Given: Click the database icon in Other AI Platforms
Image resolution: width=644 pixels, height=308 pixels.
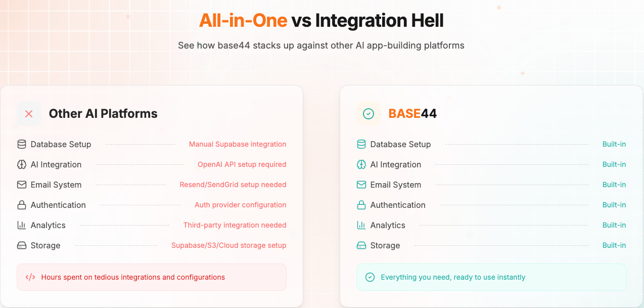Looking at the screenshot, I should point(22,144).
